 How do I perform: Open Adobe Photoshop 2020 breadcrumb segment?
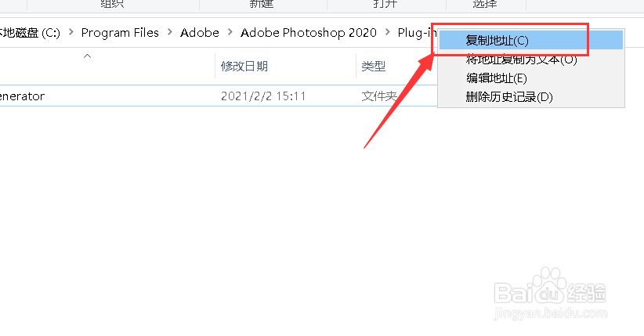click(x=309, y=32)
